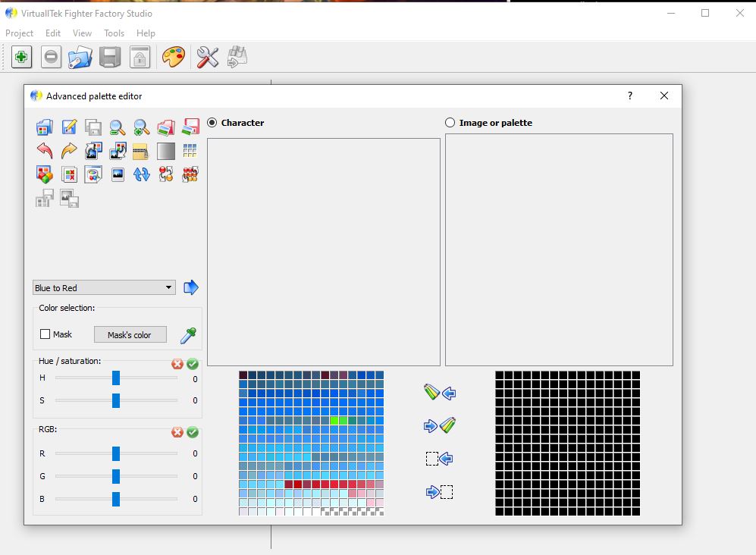Click the gray padlock toolbar icon
Screen dimensions: 756x555
140,58
